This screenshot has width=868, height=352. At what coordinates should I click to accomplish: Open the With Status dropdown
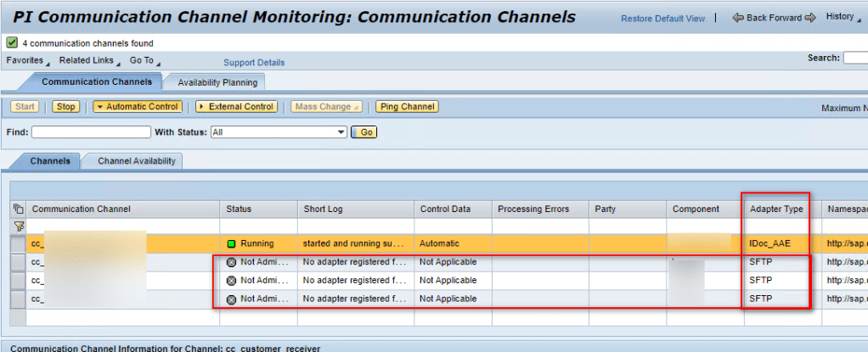(341, 132)
